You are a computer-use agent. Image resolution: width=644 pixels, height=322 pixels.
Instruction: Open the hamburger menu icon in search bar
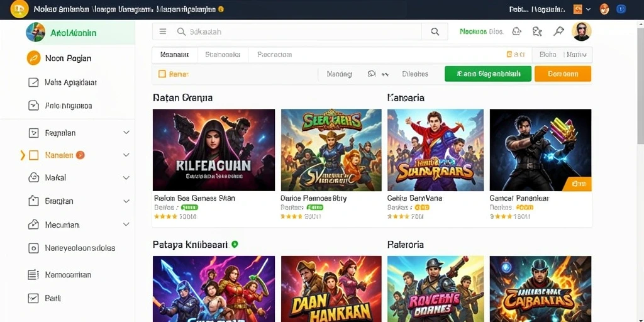(x=163, y=31)
